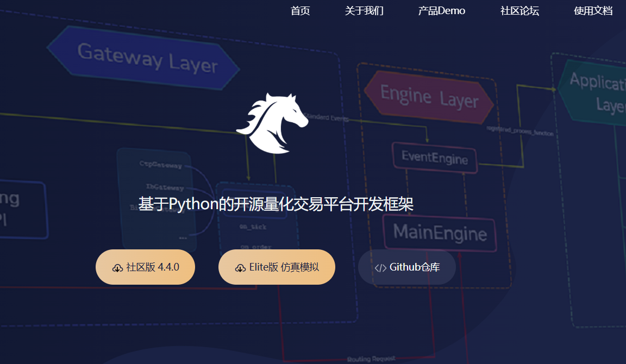Click the MainEngine diagram box
The width and height of the screenshot is (626, 364).
tap(440, 233)
